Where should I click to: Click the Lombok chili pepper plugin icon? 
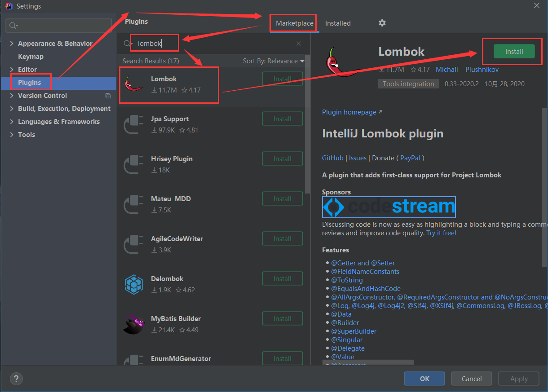coord(133,84)
